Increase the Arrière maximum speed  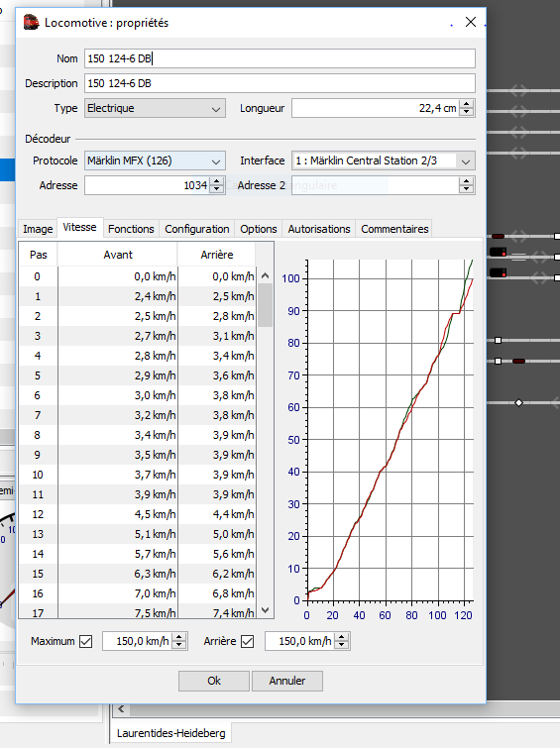(x=341, y=637)
